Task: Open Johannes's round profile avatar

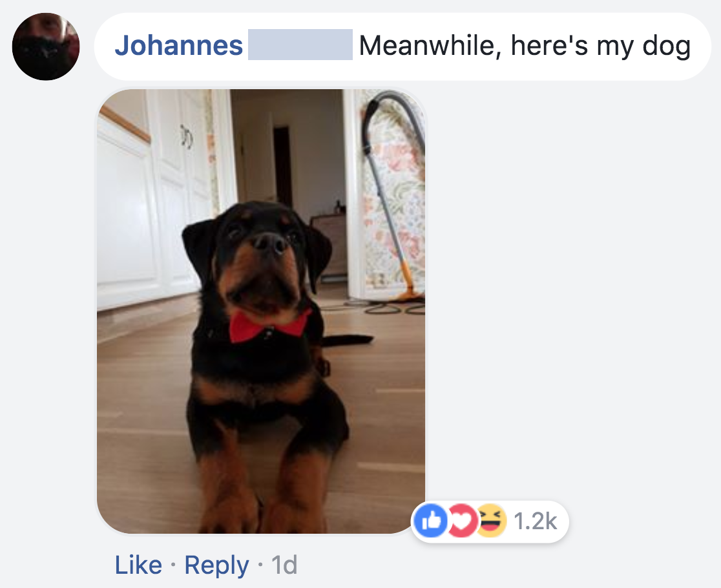Action: pos(45,47)
